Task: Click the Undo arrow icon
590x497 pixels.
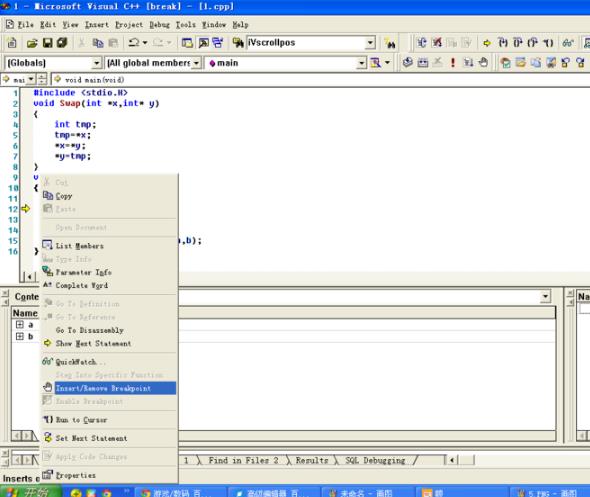Action: 134,43
